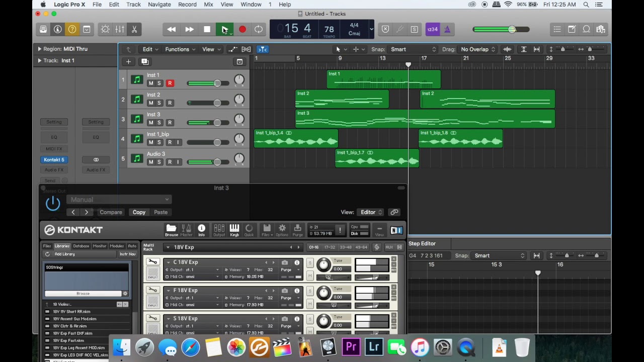Open Kontakt Output mixer section
Screen dimensions: 644x362
point(219,230)
